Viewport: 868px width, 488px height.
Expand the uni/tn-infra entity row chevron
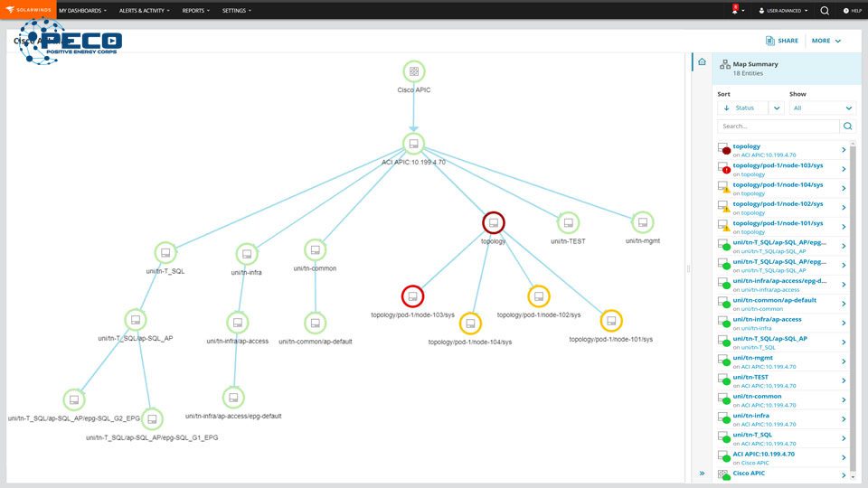844,418
